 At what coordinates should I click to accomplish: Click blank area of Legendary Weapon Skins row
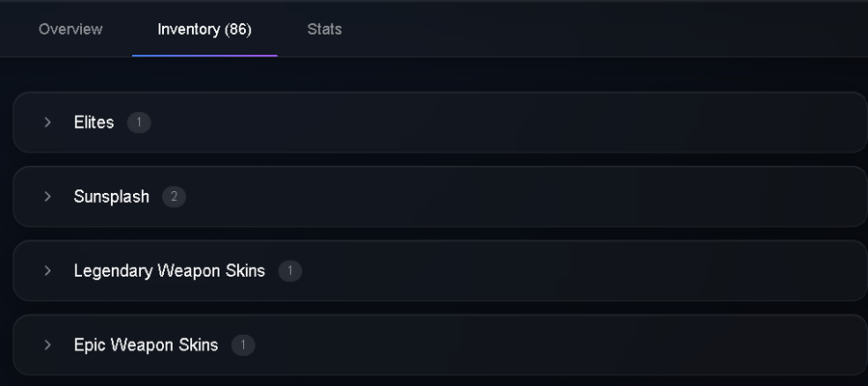554,271
